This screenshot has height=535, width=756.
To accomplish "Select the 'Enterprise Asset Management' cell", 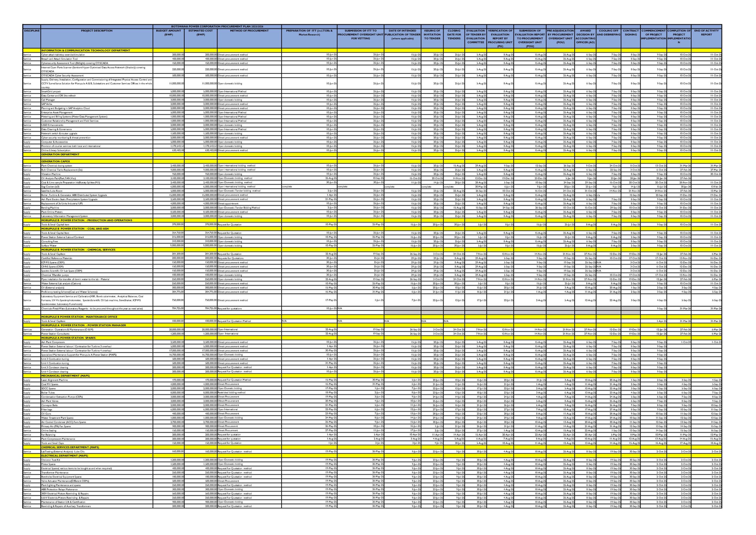I will (x=97, y=112).
